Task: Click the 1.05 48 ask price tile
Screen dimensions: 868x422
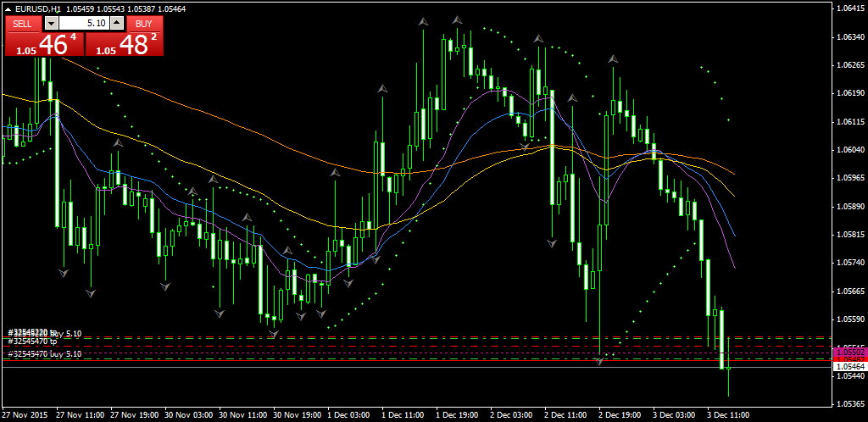Action: (125, 45)
